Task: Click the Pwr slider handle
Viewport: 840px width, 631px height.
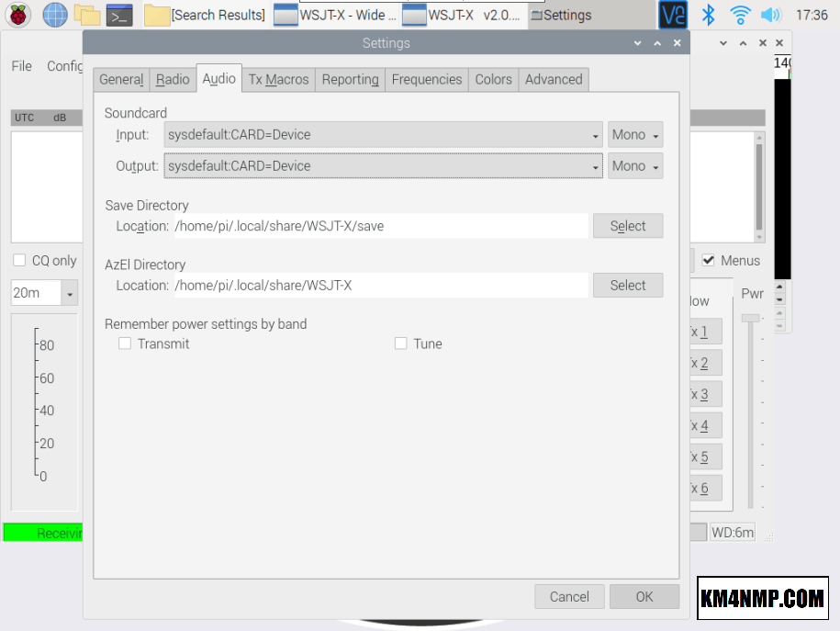Action: click(751, 318)
